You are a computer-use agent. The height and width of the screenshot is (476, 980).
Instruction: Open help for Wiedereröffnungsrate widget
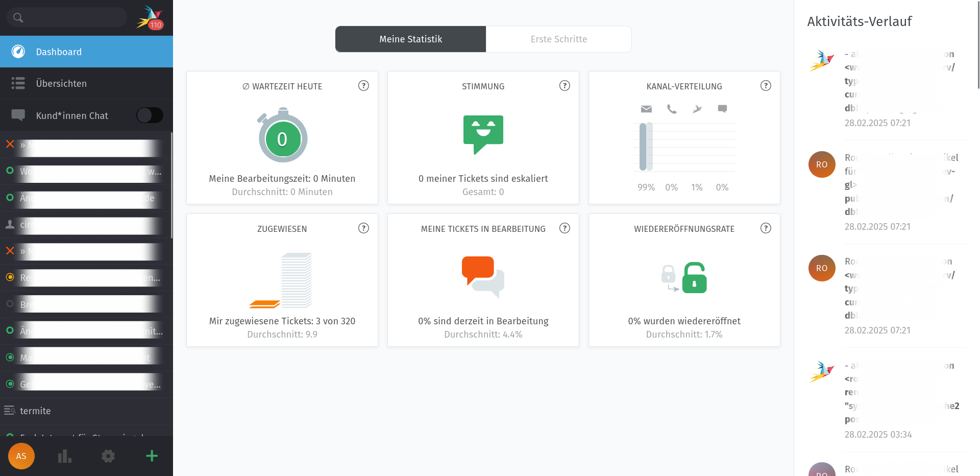[766, 228]
